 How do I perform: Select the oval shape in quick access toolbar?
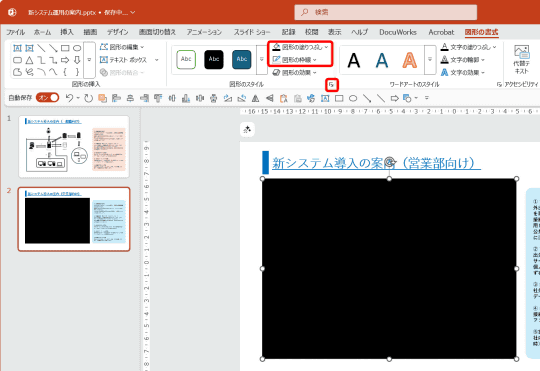353,99
